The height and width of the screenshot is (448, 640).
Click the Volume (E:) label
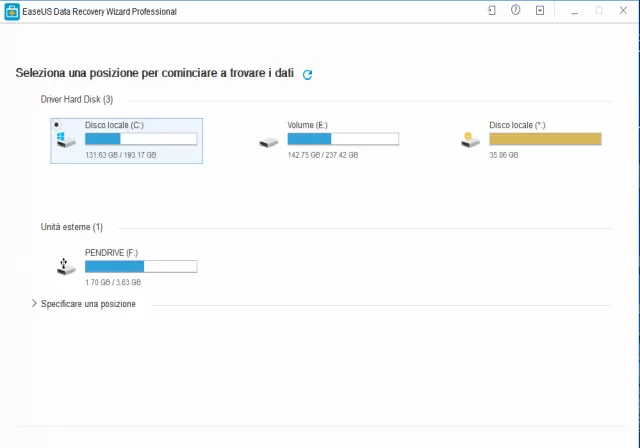tap(307, 125)
